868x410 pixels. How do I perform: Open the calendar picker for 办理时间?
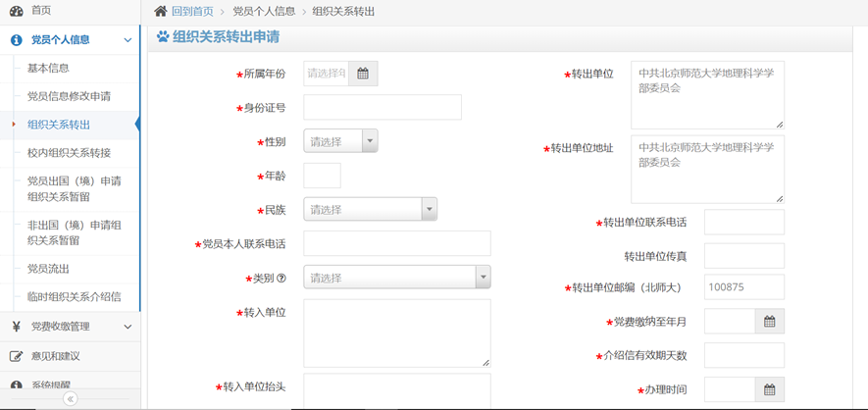769,390
